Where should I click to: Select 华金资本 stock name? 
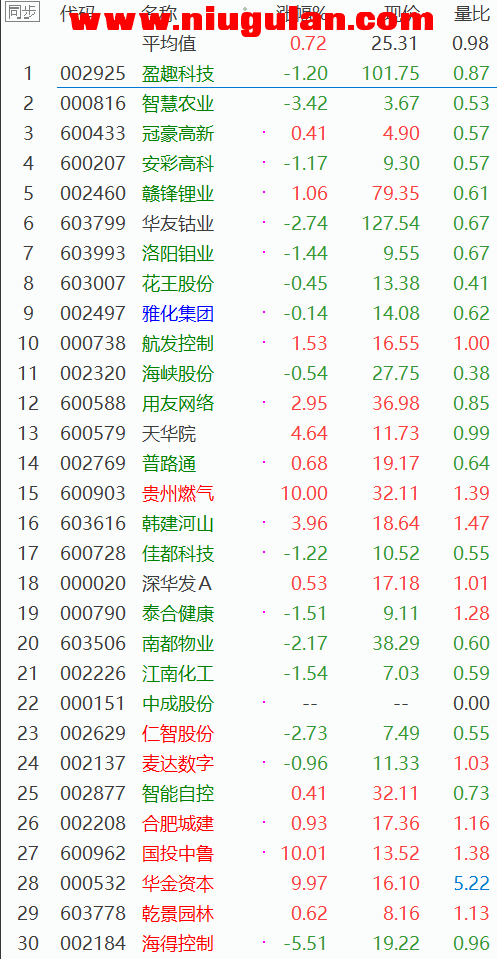click(x=178, y=883)
